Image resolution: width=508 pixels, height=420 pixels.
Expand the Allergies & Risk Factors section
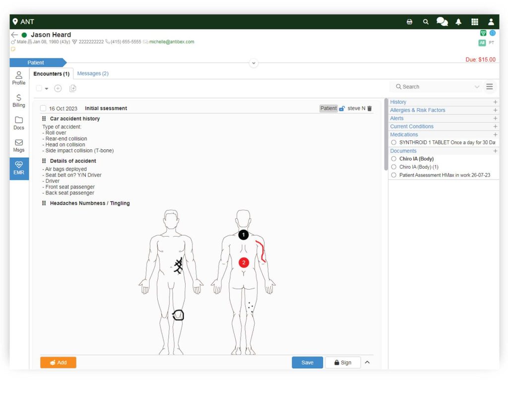pos(495,110)
